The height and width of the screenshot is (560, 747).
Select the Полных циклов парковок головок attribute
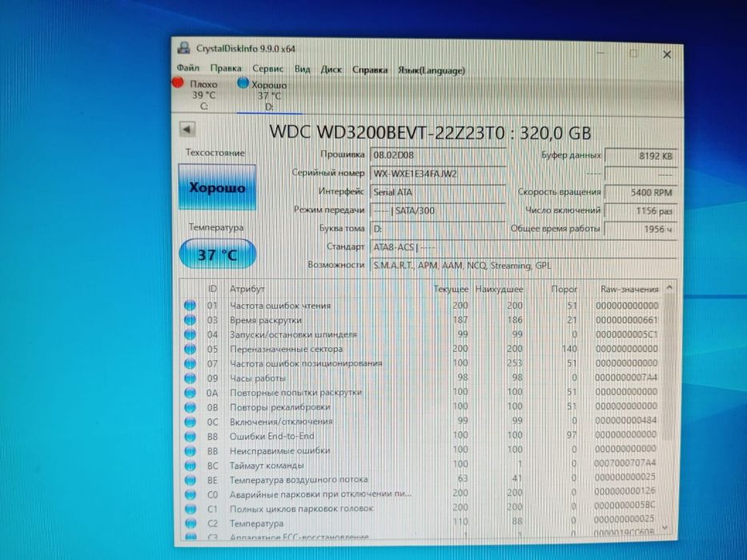pyautogui.click(x=301, y=508)
